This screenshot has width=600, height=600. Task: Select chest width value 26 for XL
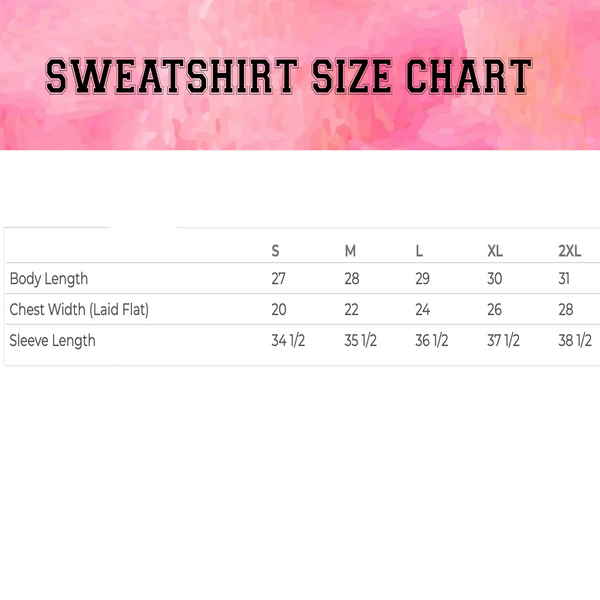coord(494,310)
